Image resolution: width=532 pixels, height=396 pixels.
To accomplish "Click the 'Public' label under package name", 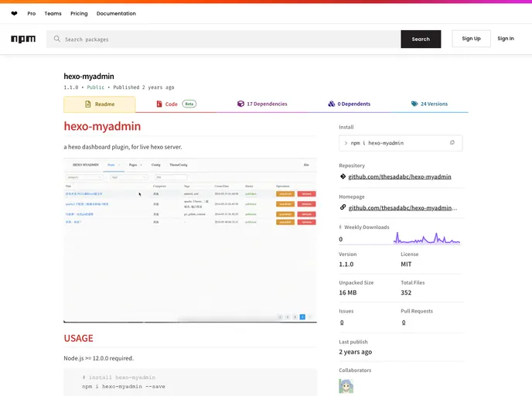I will tap(96, 87).
